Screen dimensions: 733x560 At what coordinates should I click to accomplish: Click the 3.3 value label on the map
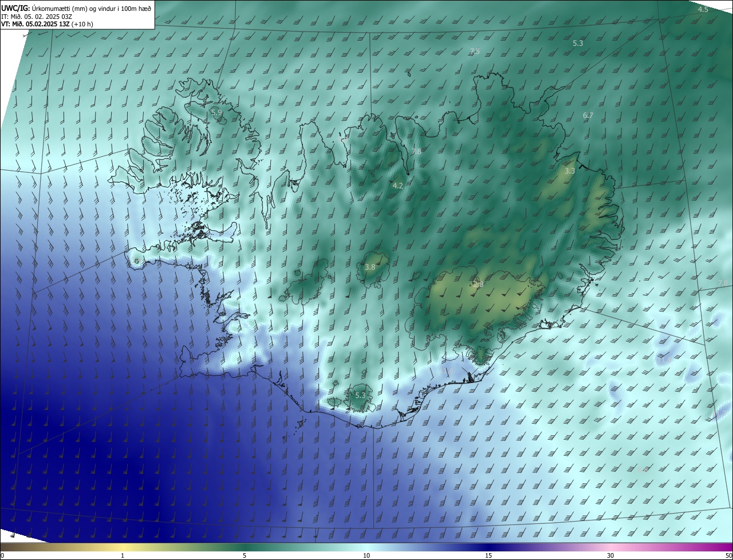pos(570,171)
